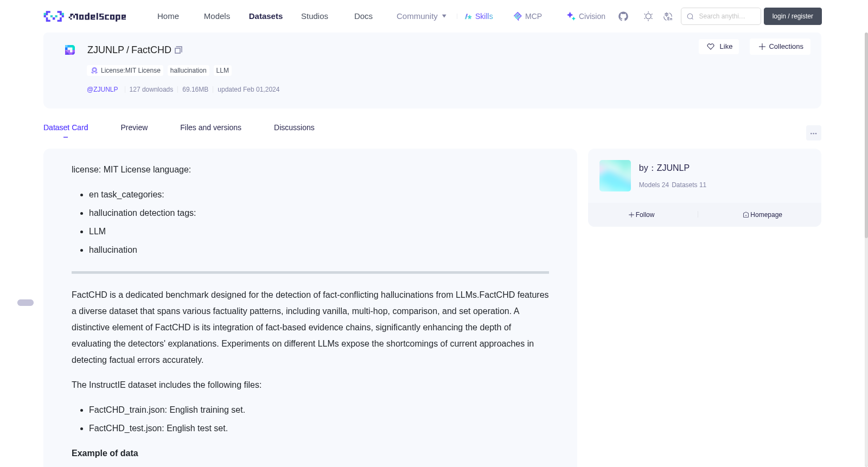Click the heart Like button
This screenshot has width=868, height=467.
[719, 47]
